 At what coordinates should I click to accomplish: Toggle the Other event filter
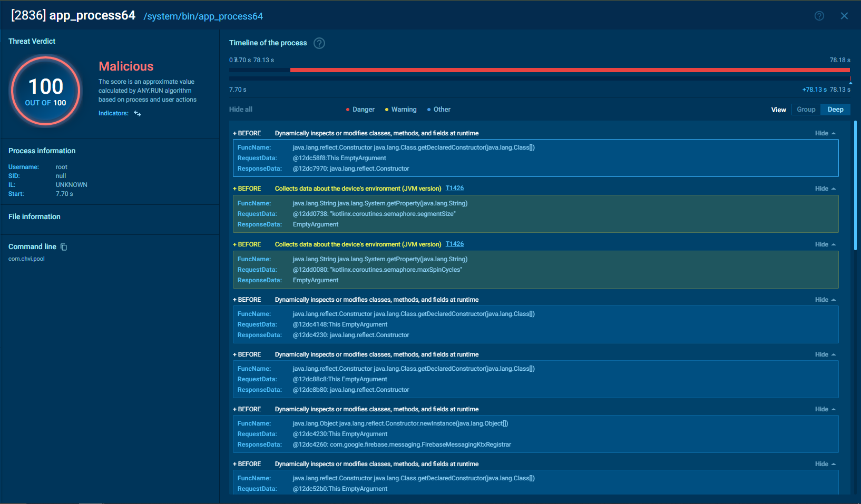pyautogui.click(x=439, y=110)
